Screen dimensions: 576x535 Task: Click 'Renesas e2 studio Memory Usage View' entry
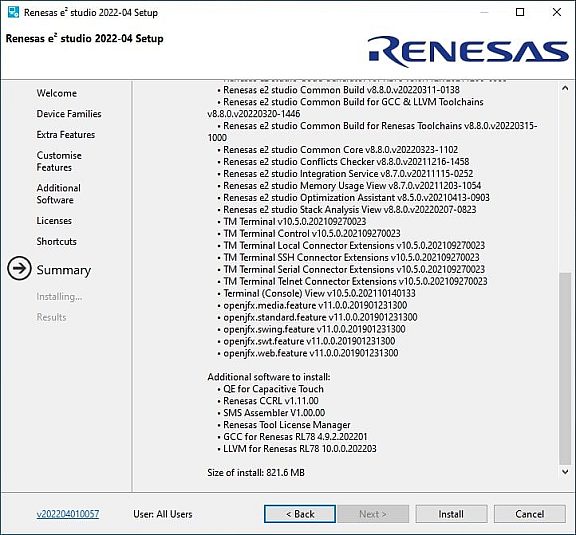352,186
